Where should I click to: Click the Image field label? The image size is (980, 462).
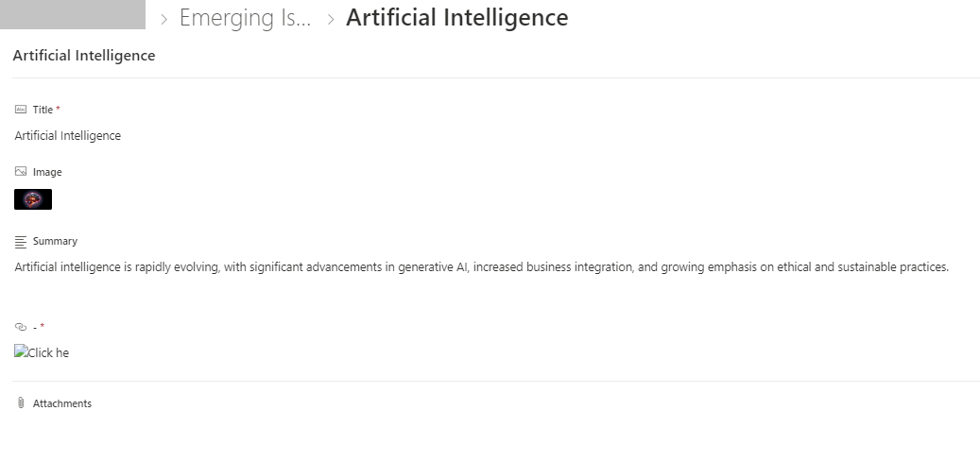pyautogui.click(x=47, y=172)
